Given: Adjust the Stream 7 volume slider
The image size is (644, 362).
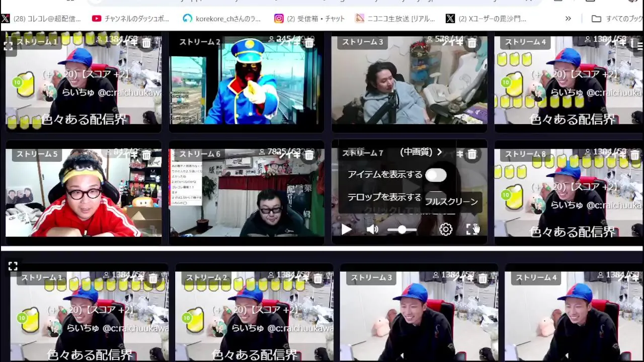Looking at the screenshot, I should pyautogui.click(x=402, y=230).
